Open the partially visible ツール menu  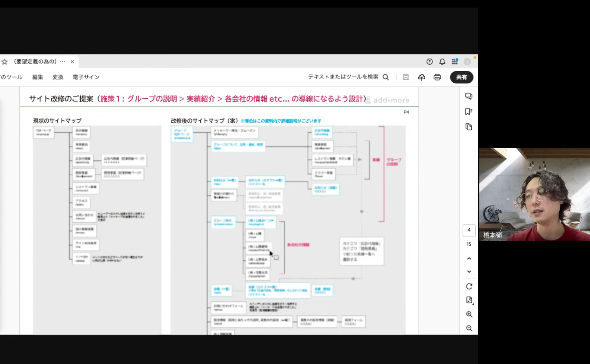coord(11,77)
